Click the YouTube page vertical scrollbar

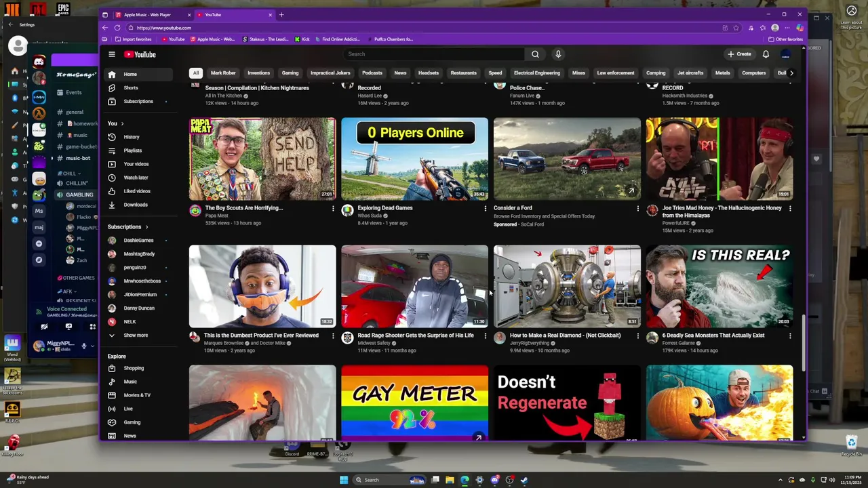pos(803,342)
